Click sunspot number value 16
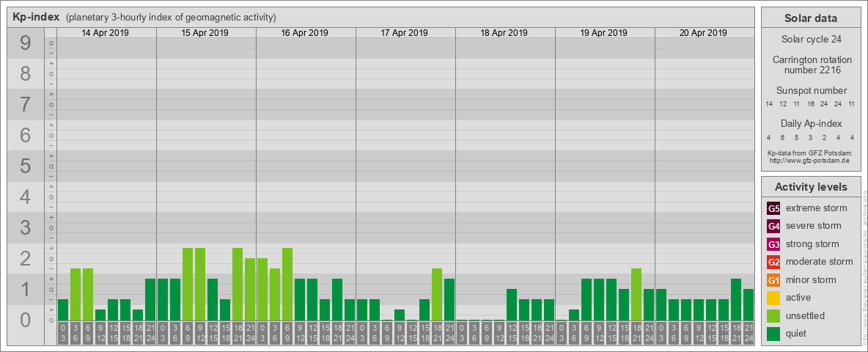 [x=810, y=104]
